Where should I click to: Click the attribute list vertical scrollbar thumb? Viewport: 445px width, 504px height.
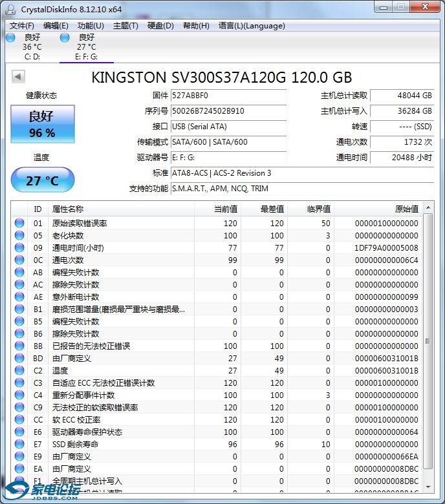pyautogui.click(x=428, y=341)
